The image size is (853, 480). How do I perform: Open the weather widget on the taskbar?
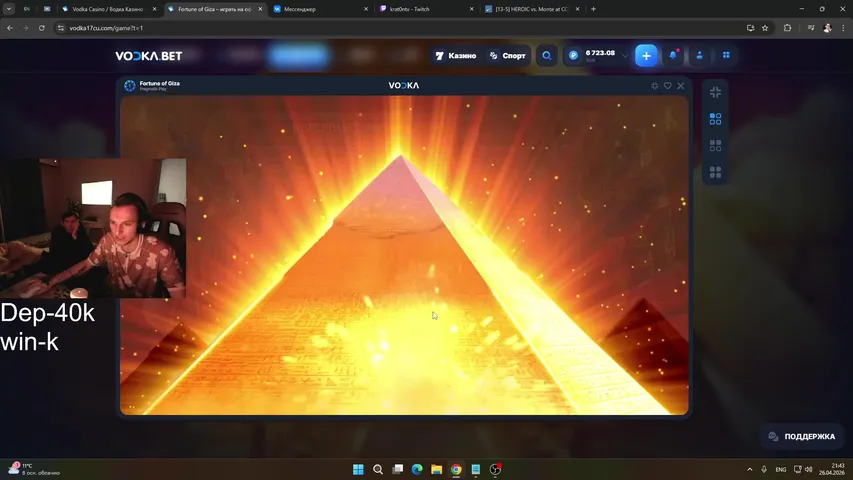[34, 469]
